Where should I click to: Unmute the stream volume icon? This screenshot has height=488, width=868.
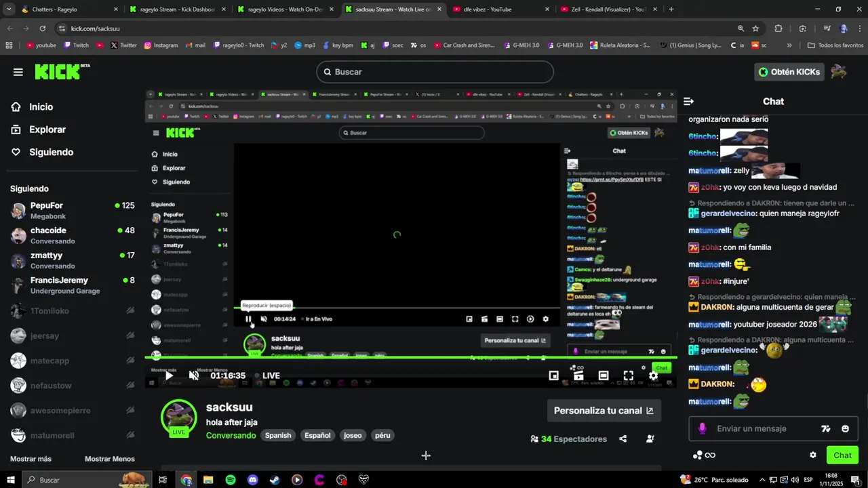click(x=194, y=375)
